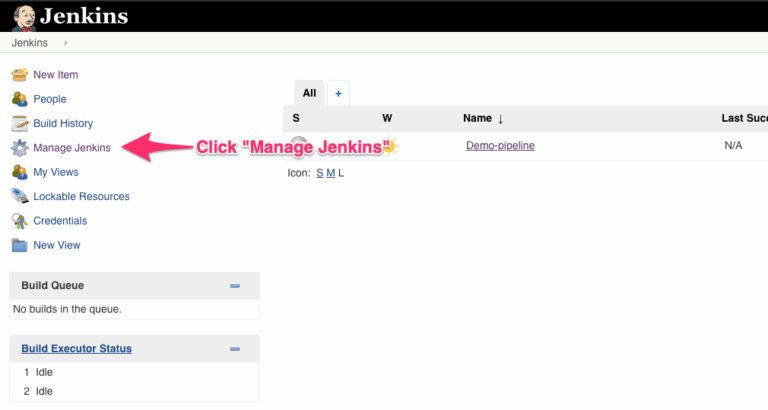The width and height of the screenshot is (768, 410).
Task: Select the All view tab
Action: (x=309, y=93)
